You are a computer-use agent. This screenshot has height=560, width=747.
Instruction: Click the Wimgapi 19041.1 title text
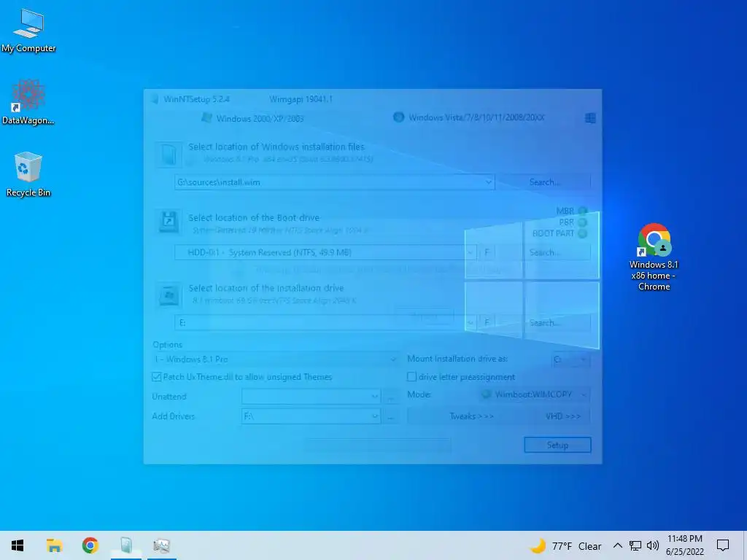pyautogui.click(x=301, y=99)
